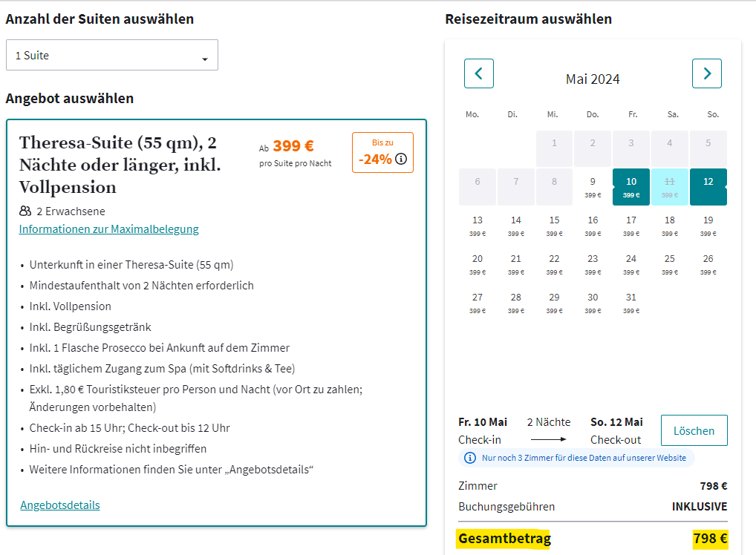The image size is (756, 555).
Task: Select May 12 check-out date
Action: point(708,187)
